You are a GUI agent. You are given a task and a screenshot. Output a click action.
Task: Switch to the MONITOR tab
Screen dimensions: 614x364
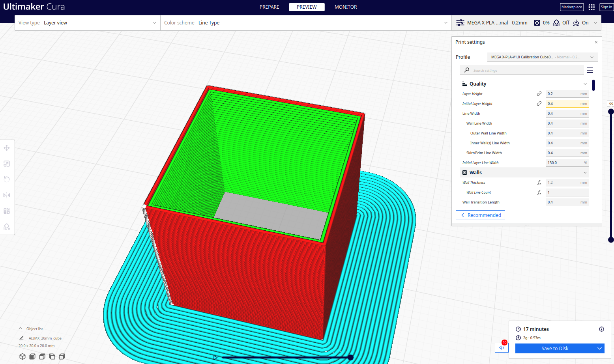pos(346,7)
